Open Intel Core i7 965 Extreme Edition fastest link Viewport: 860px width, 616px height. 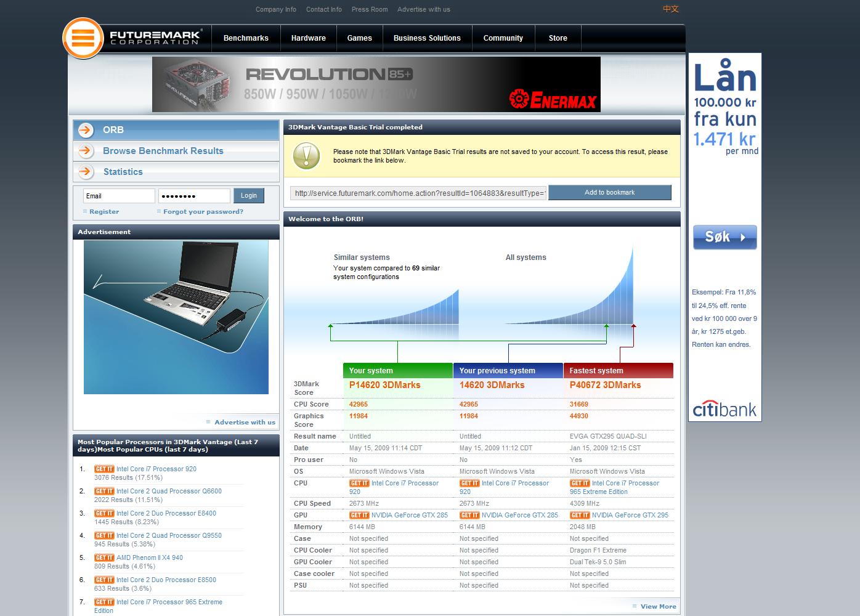(x=615, y=487)
